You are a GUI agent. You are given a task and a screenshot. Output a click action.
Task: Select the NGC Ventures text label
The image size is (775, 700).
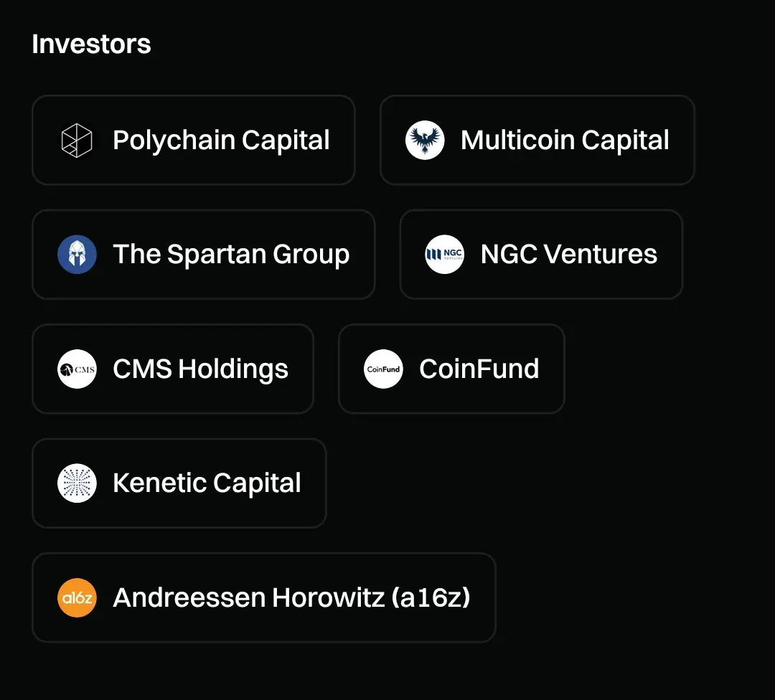pos(568,255)
